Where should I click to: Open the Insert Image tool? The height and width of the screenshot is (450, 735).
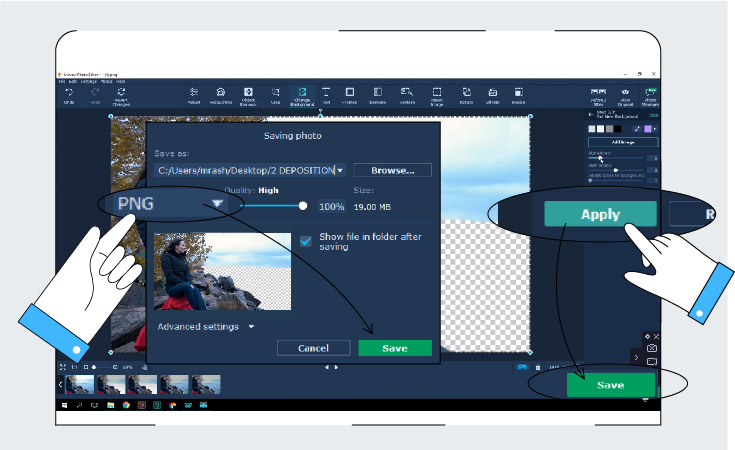click(437, 96)
